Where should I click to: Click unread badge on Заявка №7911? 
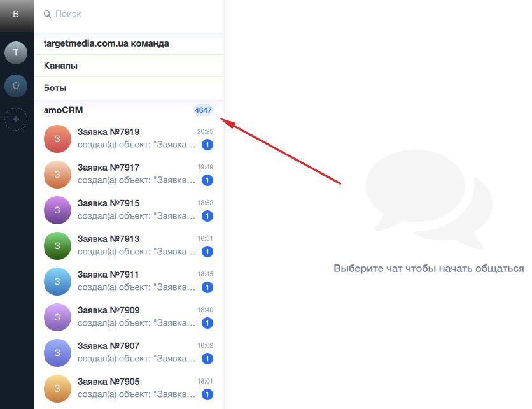207,287
